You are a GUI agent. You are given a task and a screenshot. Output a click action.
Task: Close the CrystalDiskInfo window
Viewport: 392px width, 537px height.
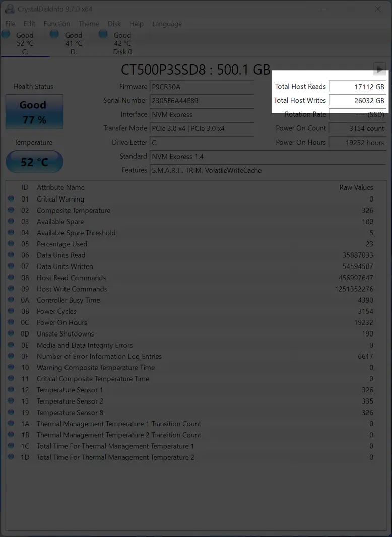(x=377, y=9)
